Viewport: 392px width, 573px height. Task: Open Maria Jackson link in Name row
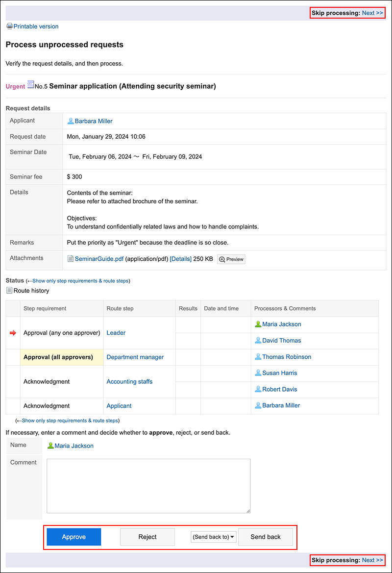tap(74, 446)
